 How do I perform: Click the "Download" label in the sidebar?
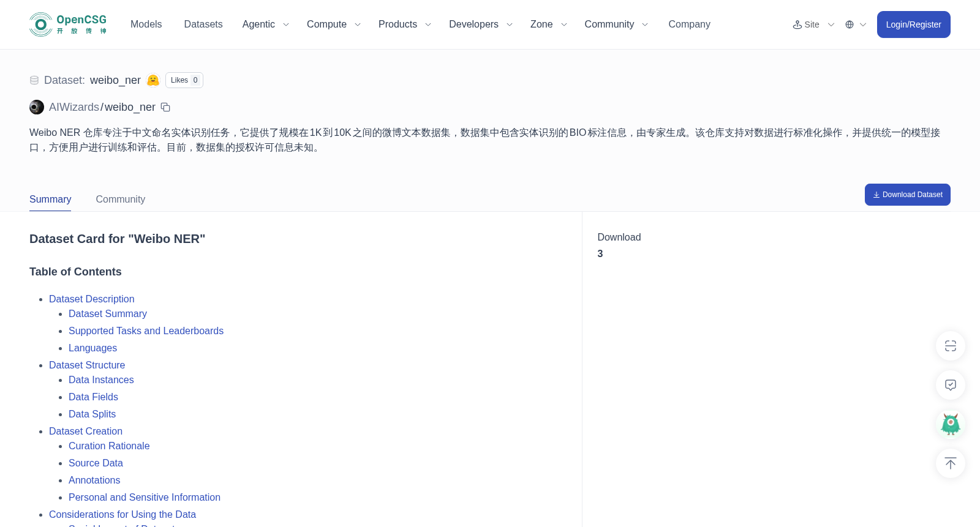619,237
